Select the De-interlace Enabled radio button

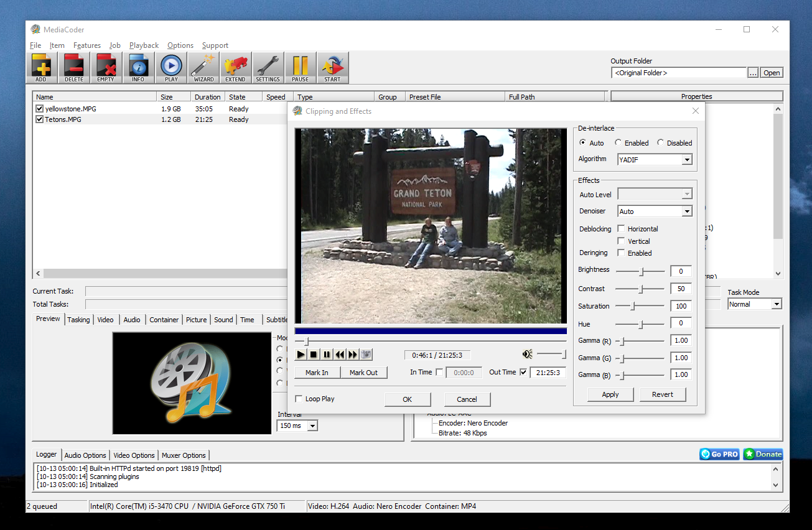coord(618,142)
